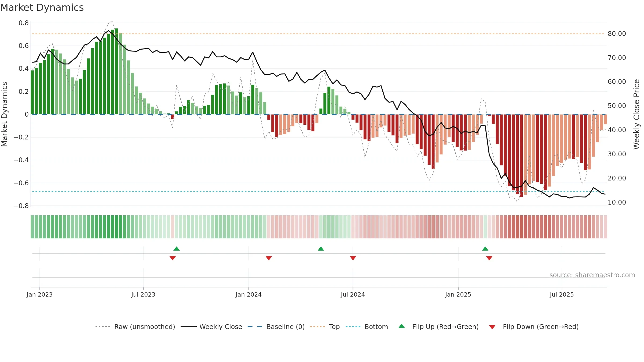This screenshot has height=362, width=644.
Task: Click the Market Dynamics chart title
Action: 42,8
